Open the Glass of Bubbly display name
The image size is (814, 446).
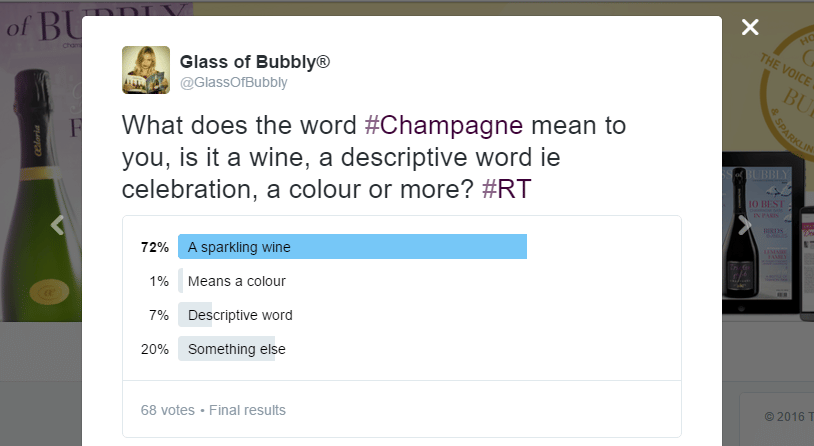pos(255,62)
